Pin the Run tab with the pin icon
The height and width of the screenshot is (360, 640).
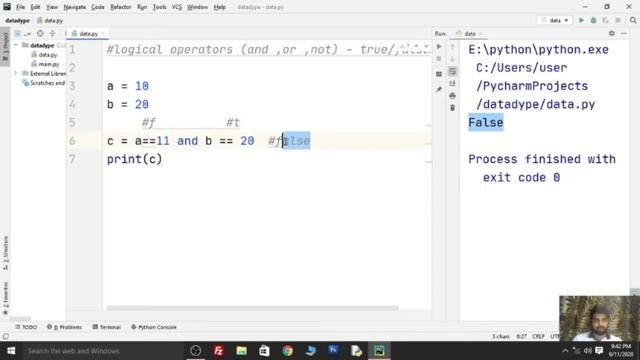(x=439, y=89)
